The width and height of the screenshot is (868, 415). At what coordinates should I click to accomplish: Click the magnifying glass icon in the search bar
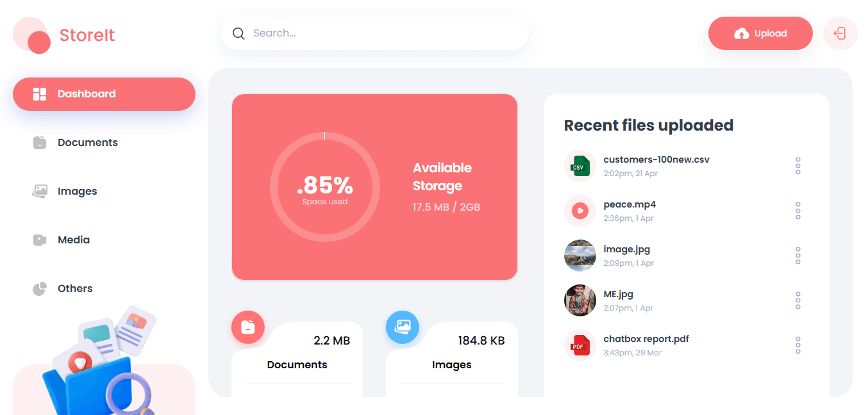tap(238, 33)
